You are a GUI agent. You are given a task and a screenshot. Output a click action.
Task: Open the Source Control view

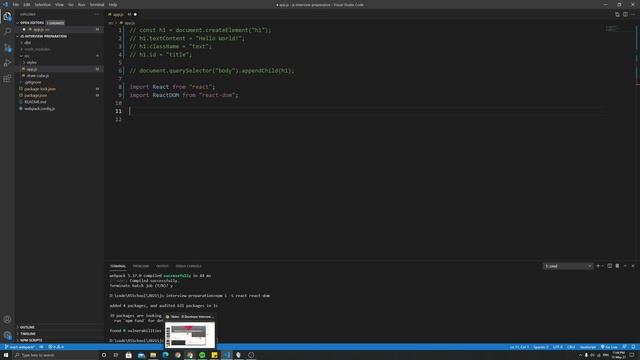pos(7,47)
